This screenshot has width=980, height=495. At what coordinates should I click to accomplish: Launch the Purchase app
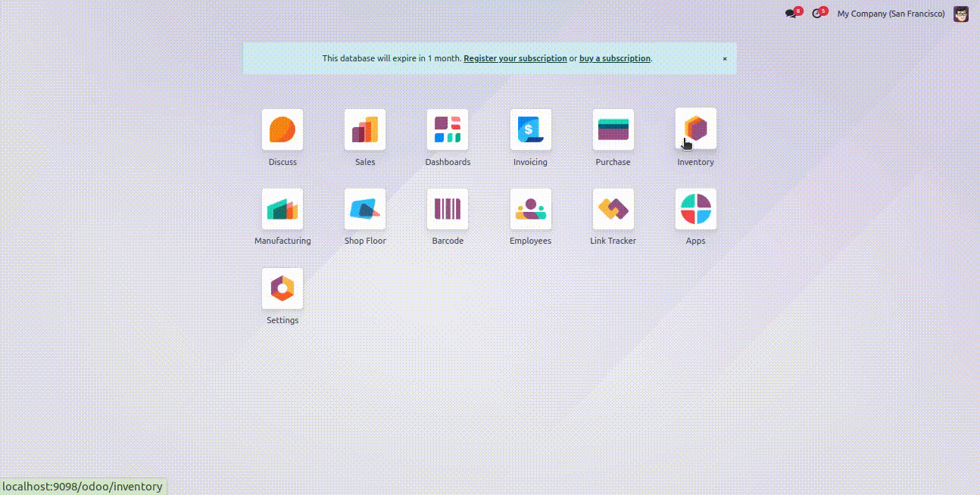[613, 129]
